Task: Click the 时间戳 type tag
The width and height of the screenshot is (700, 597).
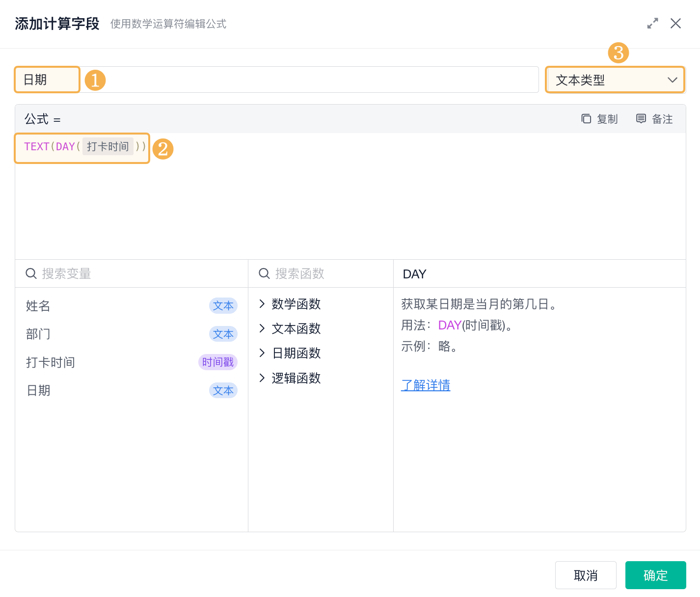Action: (218, 362)
